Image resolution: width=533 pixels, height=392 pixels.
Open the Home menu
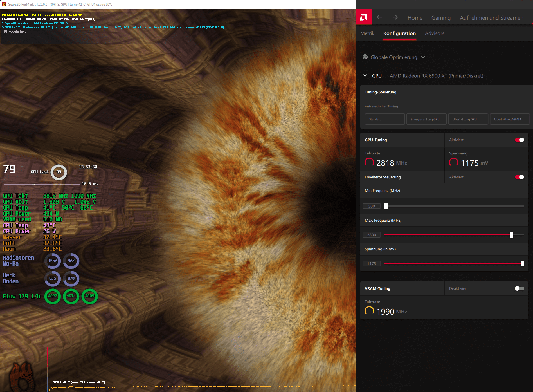(x=415, y=18)
